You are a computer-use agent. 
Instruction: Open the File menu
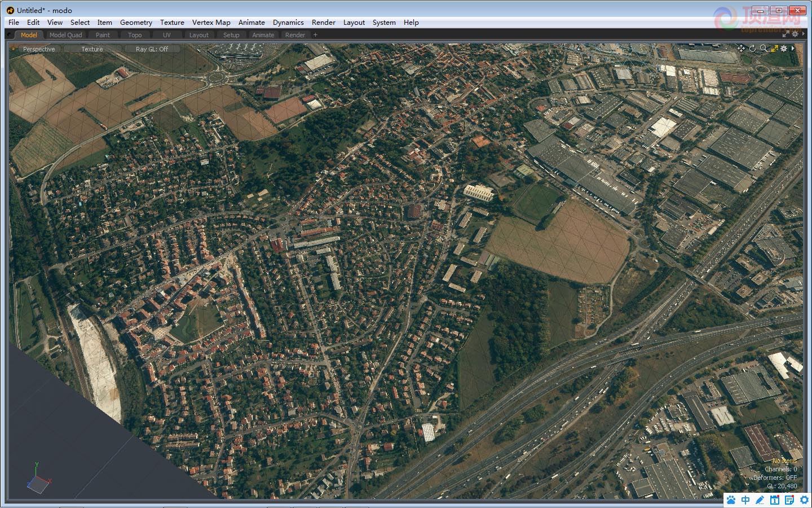click(14, 23)
